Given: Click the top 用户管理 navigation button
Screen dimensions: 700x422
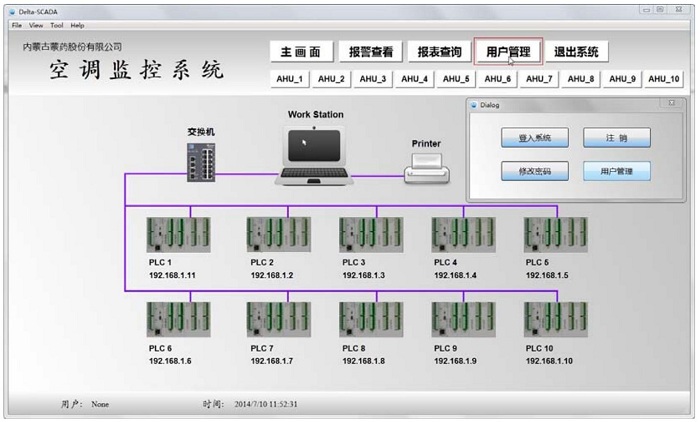Looking at the screenshot, I should 508,52.
